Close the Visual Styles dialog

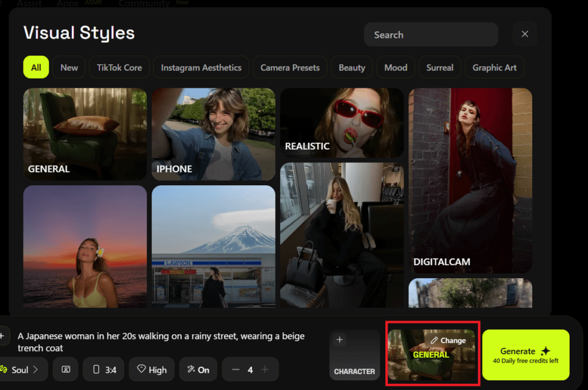click(x=525, y=34)
